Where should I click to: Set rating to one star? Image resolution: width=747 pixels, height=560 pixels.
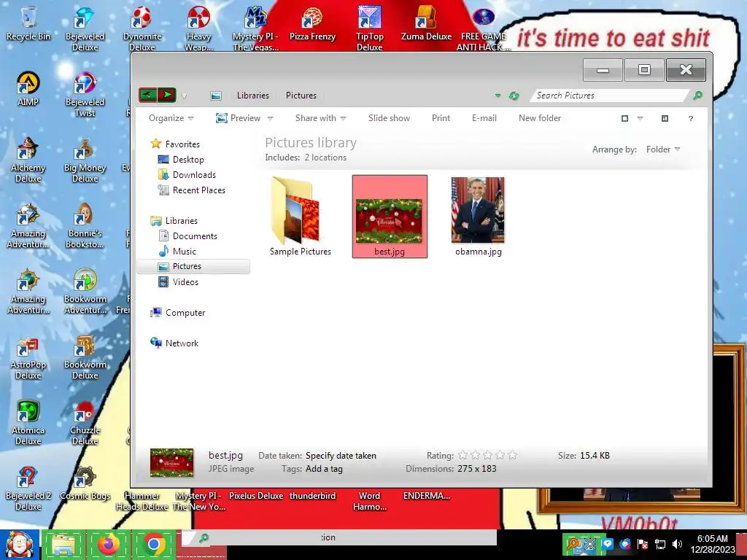462,455
